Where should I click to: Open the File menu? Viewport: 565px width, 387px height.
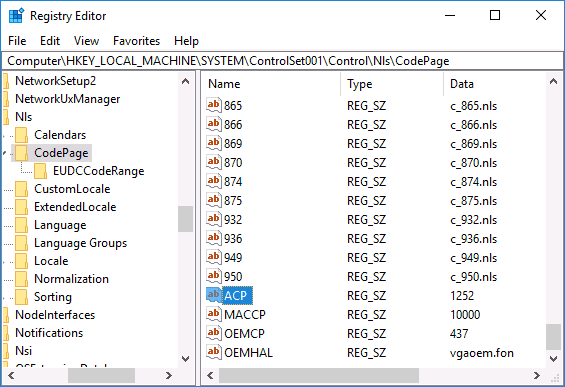17,41
